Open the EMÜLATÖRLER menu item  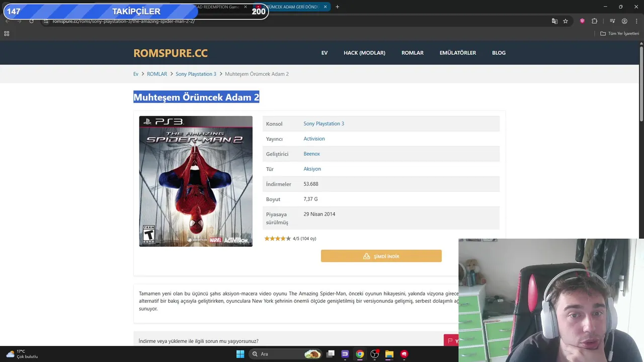tap(458, 53)
